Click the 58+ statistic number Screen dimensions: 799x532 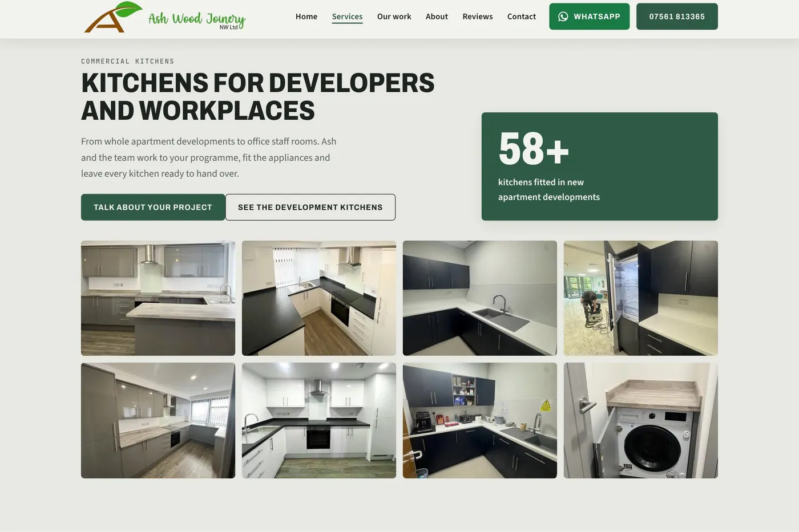coord(534,149)
